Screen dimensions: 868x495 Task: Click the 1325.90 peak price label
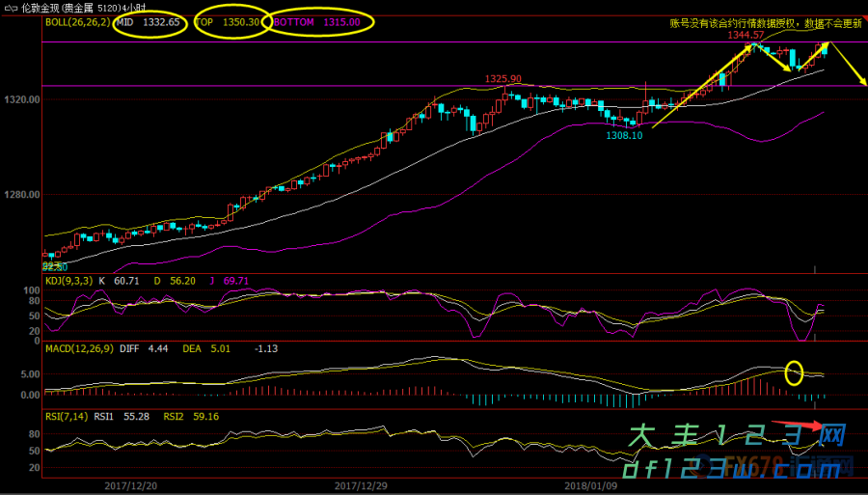tap(502, 79)
